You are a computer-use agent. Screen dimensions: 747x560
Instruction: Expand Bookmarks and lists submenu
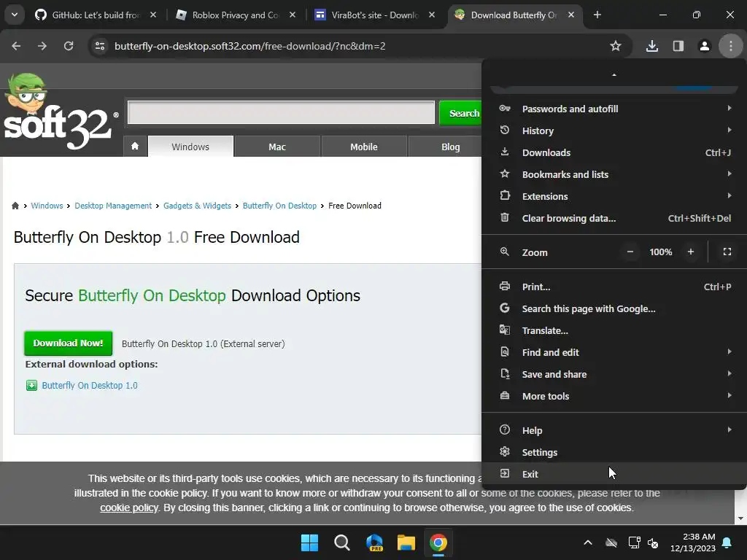pos(614,174)
